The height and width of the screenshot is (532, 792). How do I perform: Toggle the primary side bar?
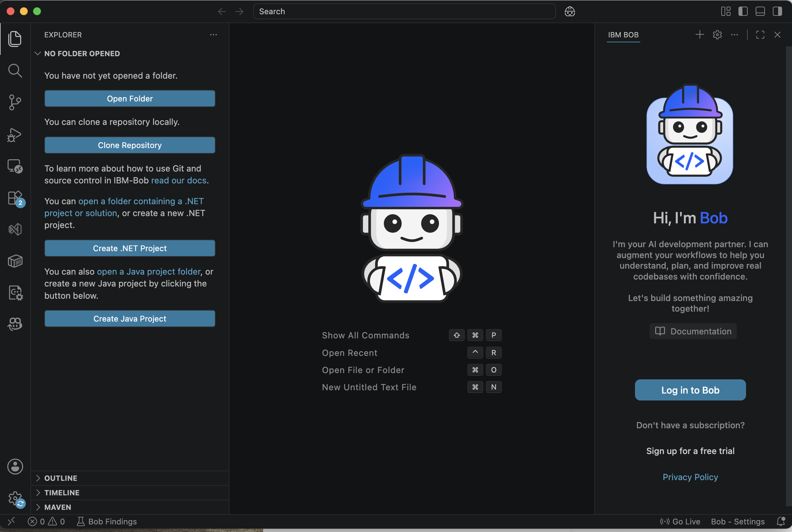(x=743, y=12)
